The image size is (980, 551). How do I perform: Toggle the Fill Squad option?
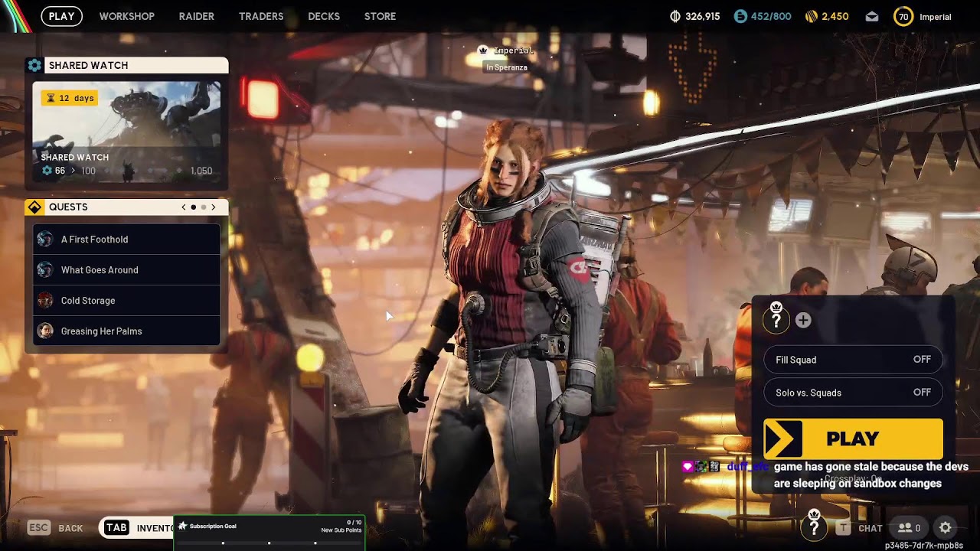pos(853,360)
